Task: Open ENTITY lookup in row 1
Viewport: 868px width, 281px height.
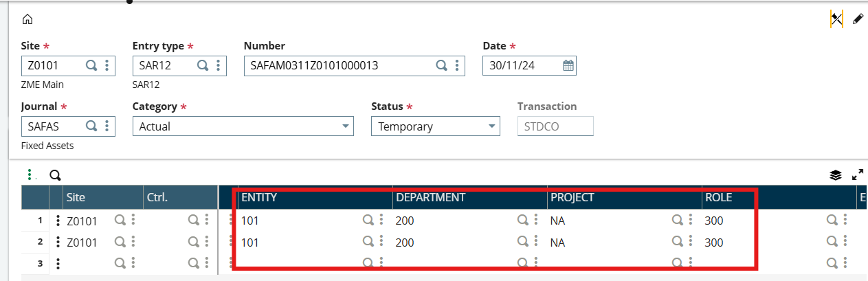Action: [x=368, y=221]
